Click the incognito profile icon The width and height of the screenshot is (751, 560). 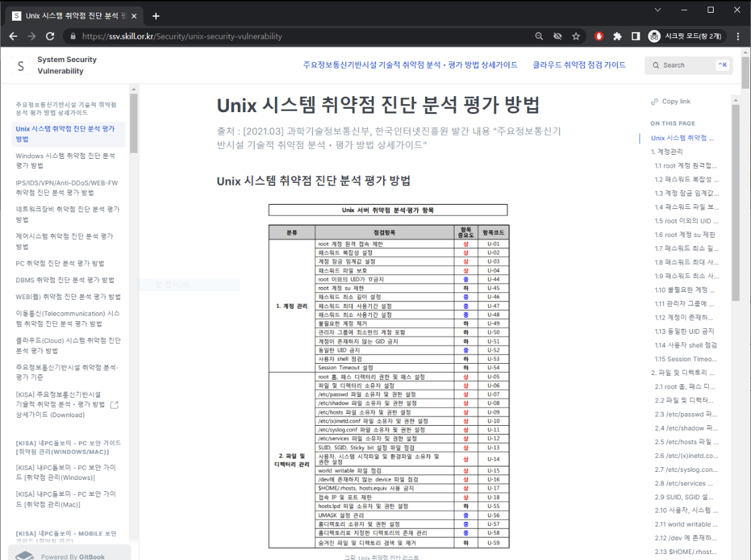point(654,37)
